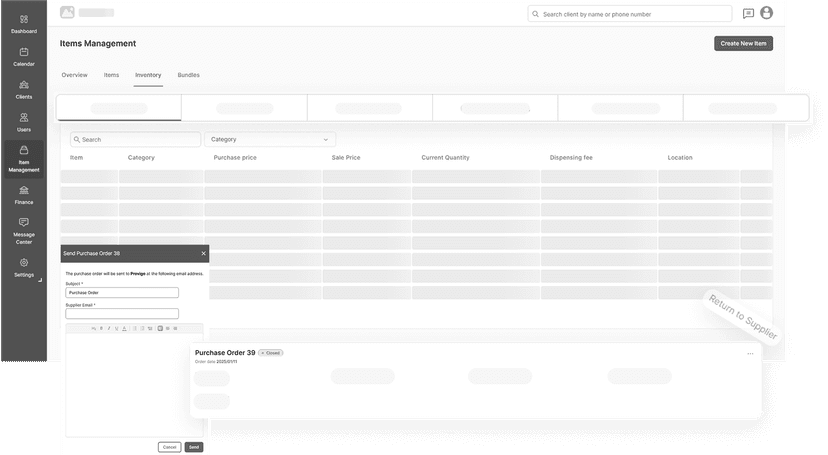Click the chat messages icon in header
The height and width of the screenshot is (455, 828).
748,14
